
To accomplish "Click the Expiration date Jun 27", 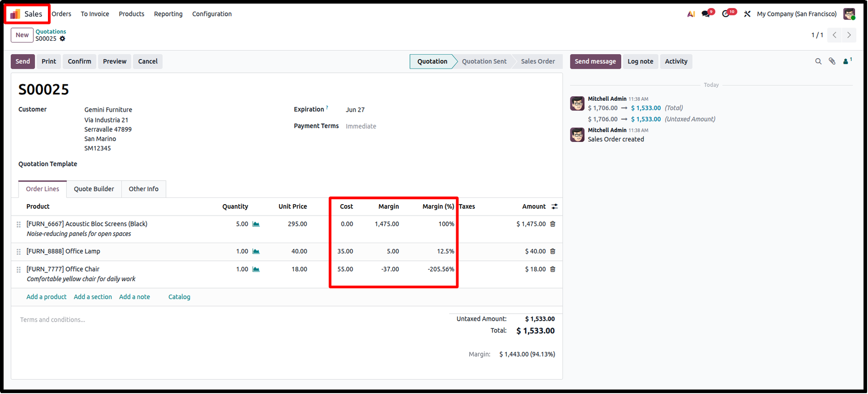I will click(355, 110).
